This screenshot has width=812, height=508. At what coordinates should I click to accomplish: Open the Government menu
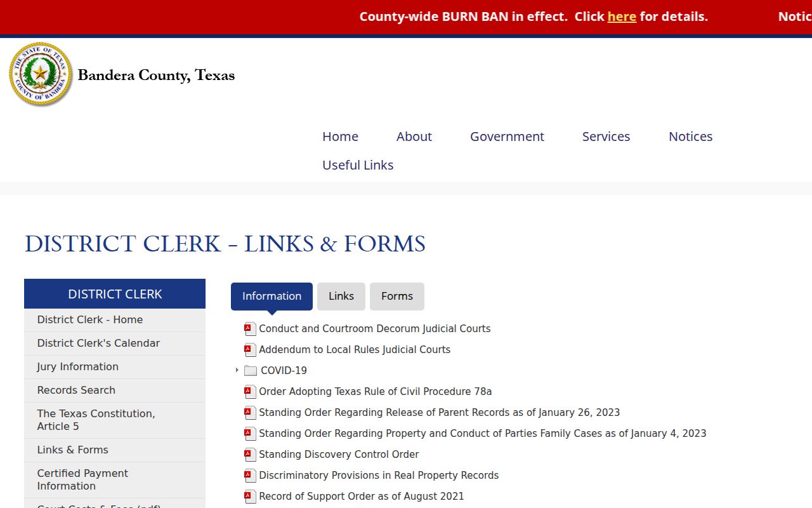click(x=507, y=137)
